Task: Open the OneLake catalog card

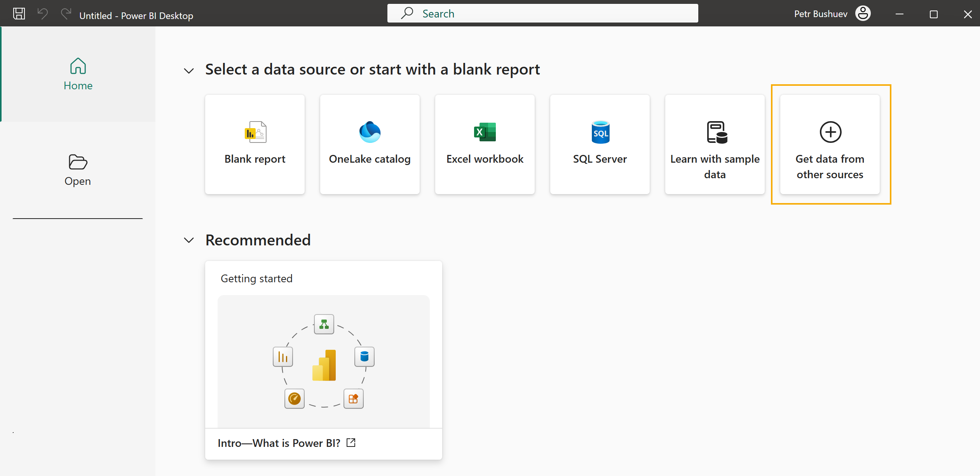Action: [x=370, y=144]
